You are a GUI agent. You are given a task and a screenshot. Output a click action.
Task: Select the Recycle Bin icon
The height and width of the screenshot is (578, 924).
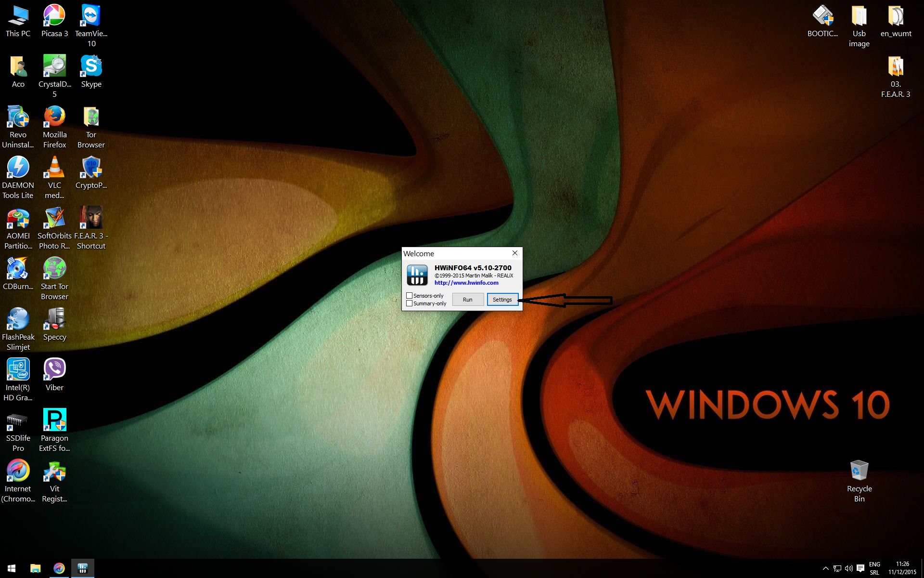click(859, 472)
